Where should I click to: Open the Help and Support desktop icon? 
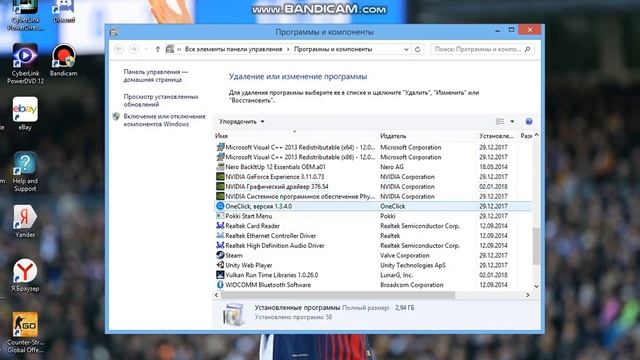[25, 171]
